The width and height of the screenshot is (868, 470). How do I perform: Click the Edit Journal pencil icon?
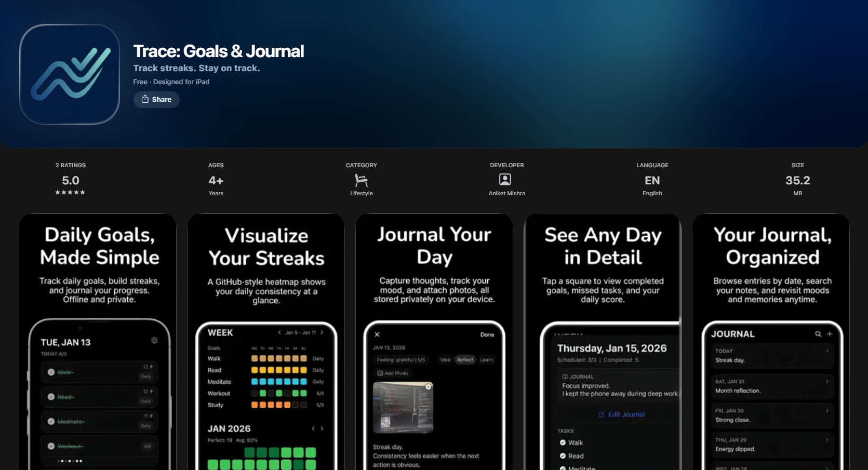[x=602, y=414]
